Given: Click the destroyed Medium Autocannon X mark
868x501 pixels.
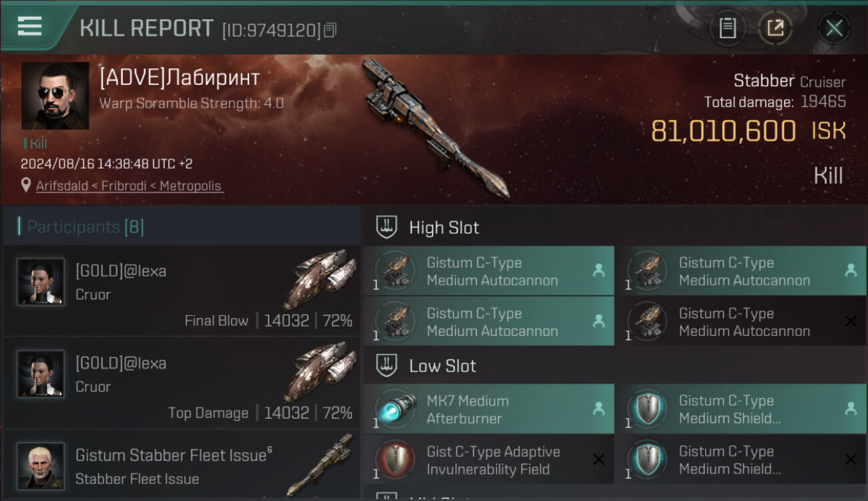Looking at the screenshot, I should [x=851, y=321].
